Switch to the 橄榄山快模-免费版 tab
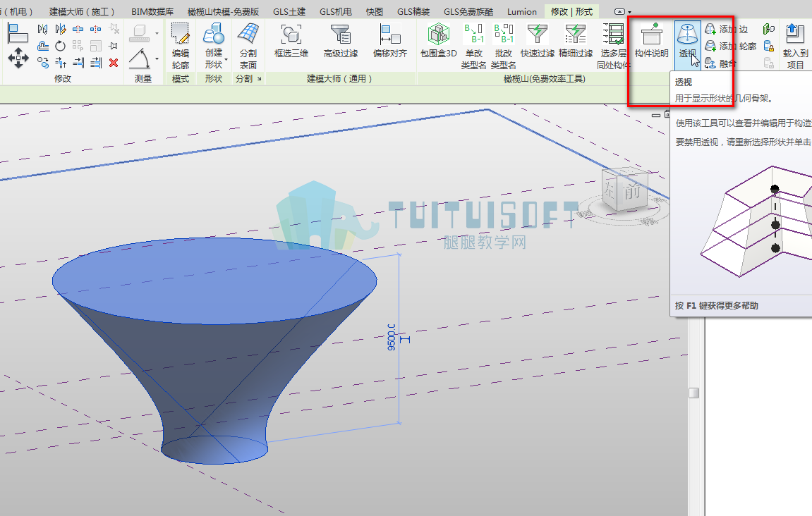Image resolution: width=812 pixels, height=516 pixels. point(223,11)
